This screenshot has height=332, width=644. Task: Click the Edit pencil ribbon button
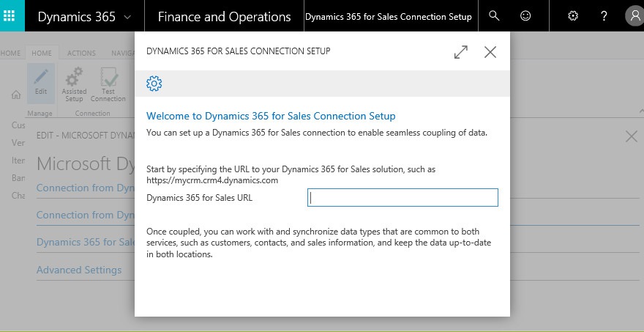pos(41,84)
